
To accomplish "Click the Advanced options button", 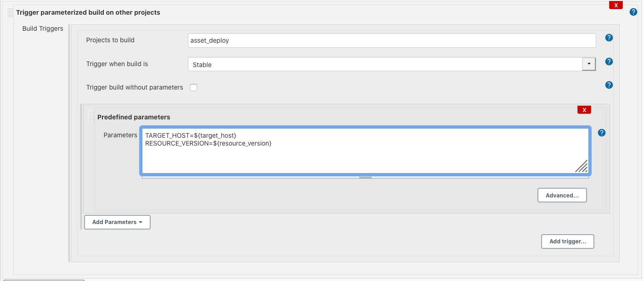I will pos(562,195).
